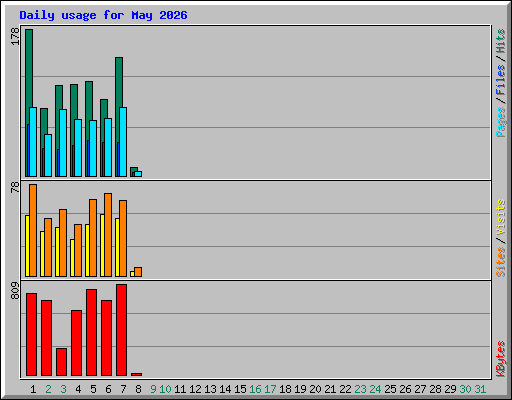Image resolution: width=512 pixels, height=400 pixels.
Task: Select the red KBytes bar for day 1
Action: pyautogui.click(x=31, y=335)
